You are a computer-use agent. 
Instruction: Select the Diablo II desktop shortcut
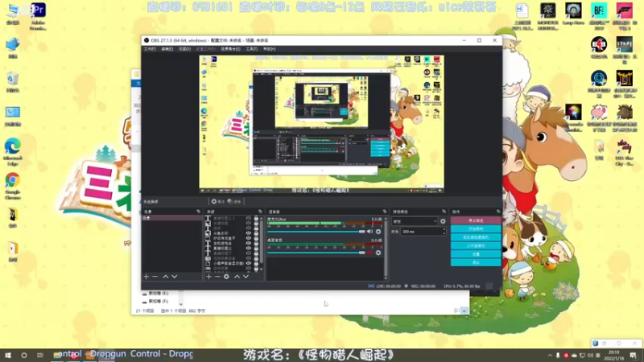(625, 84)
